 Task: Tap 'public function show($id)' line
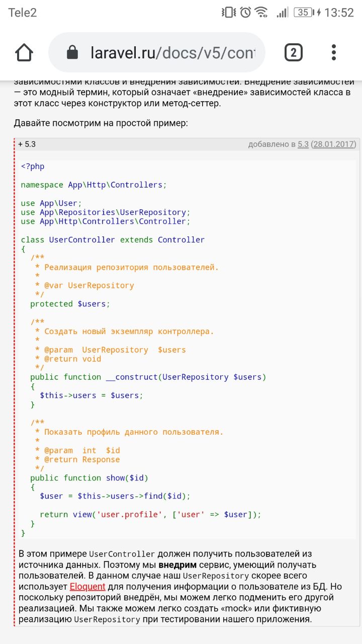point(89,478)
